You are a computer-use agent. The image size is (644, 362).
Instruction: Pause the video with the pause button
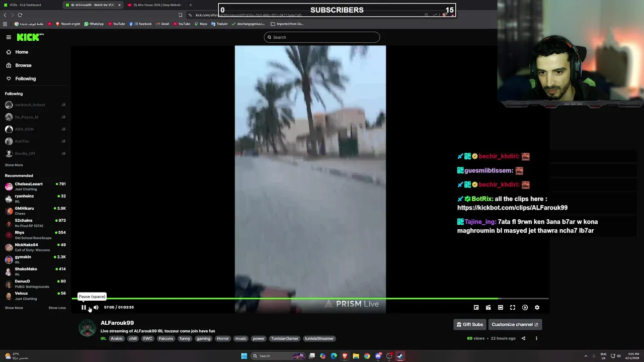coord(84,307)
